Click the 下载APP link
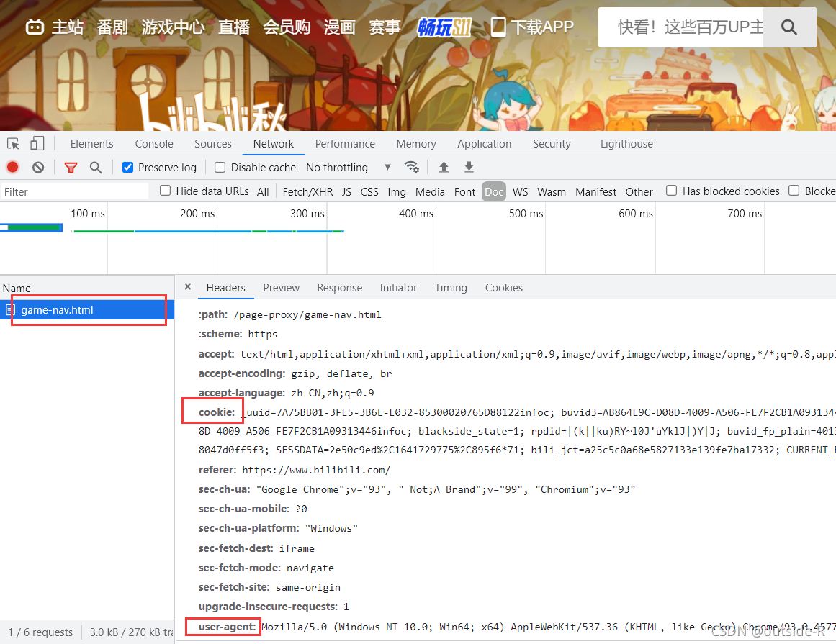 point(540,26)
